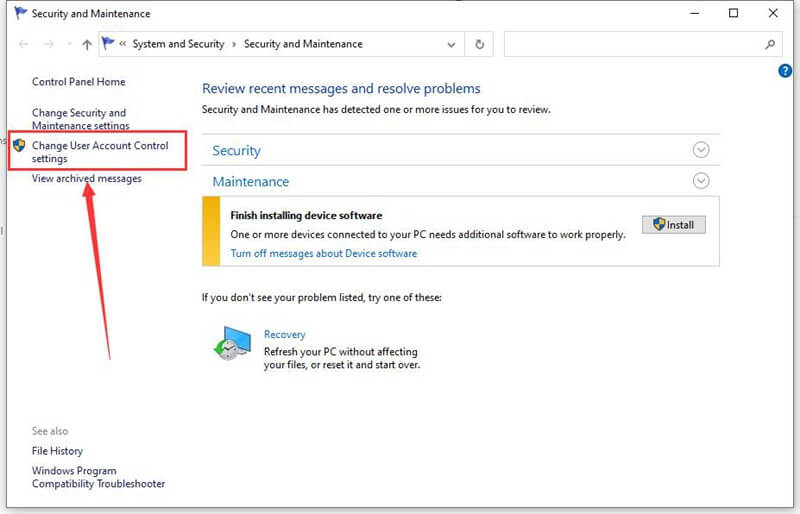Image resolution: width=800 pixels, height=514 pixels.
Task: Click the arrow after System and Security breadcrumb
Action: click(234, 44)
